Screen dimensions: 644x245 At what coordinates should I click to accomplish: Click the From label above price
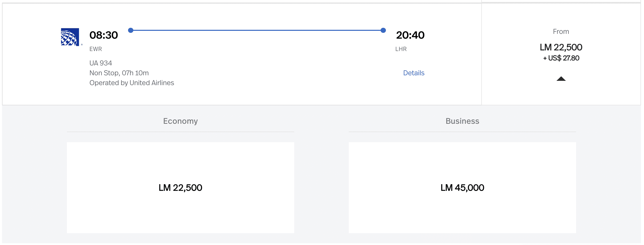[x=561, y=32]
